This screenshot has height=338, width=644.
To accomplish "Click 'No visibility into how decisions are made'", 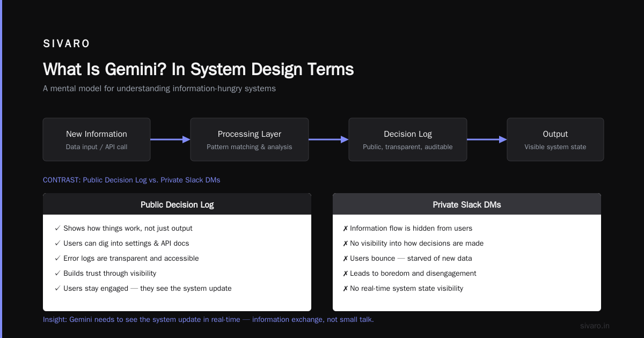I will (413, 243).
